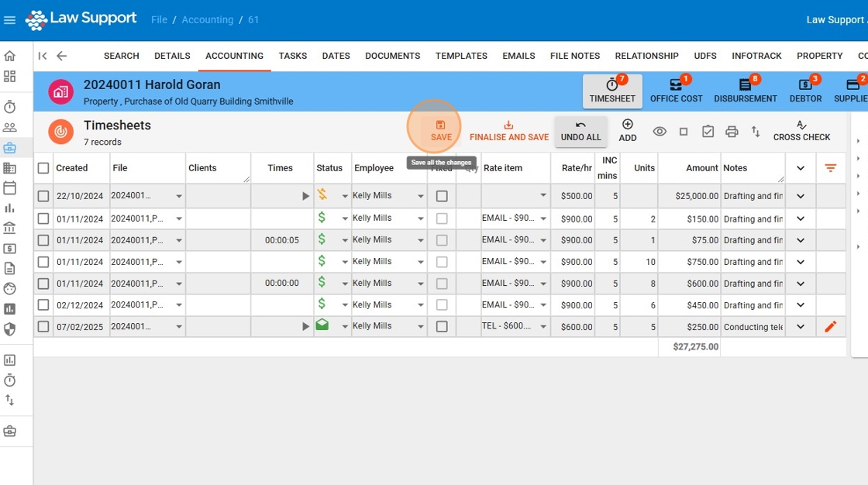Click Undo All button
868x485 pixels.
point(580,131)
